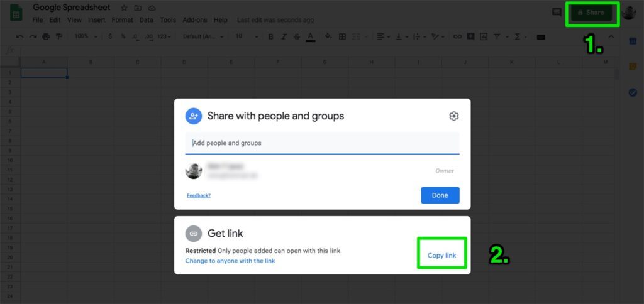Toggle italic formatting
The height and width of the screenshot is (304, 644).
[284, 36]
